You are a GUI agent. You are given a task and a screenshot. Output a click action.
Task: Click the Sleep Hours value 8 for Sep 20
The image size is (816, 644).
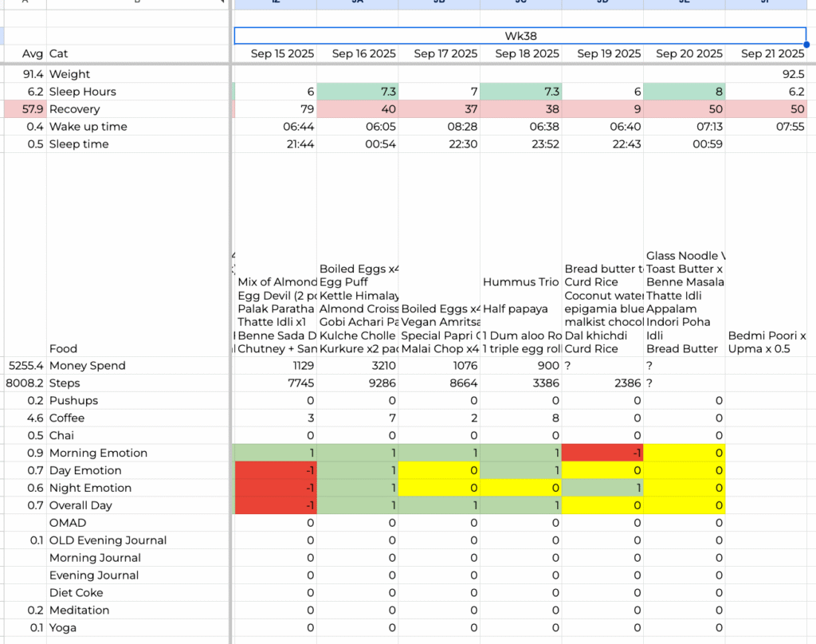pos(685,92)
